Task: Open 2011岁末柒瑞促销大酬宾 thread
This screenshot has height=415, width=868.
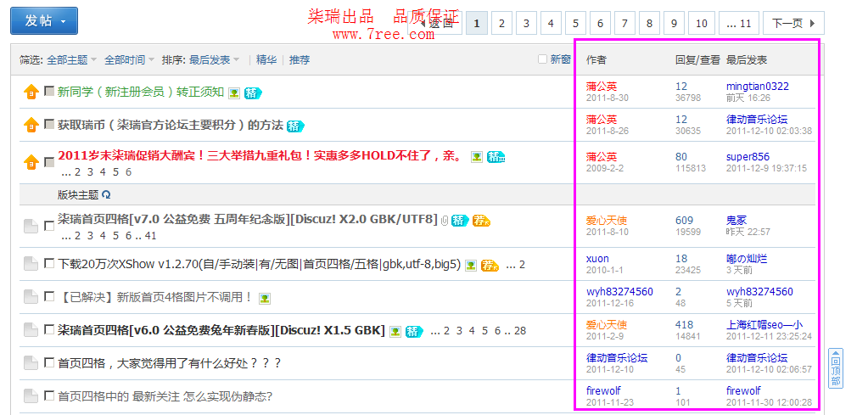Action: 260,155
